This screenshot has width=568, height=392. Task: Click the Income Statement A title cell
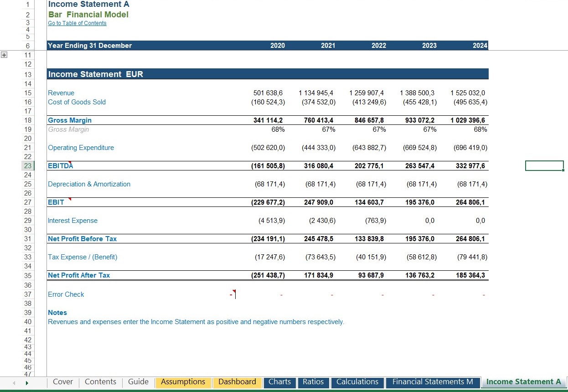coord(88,4)
